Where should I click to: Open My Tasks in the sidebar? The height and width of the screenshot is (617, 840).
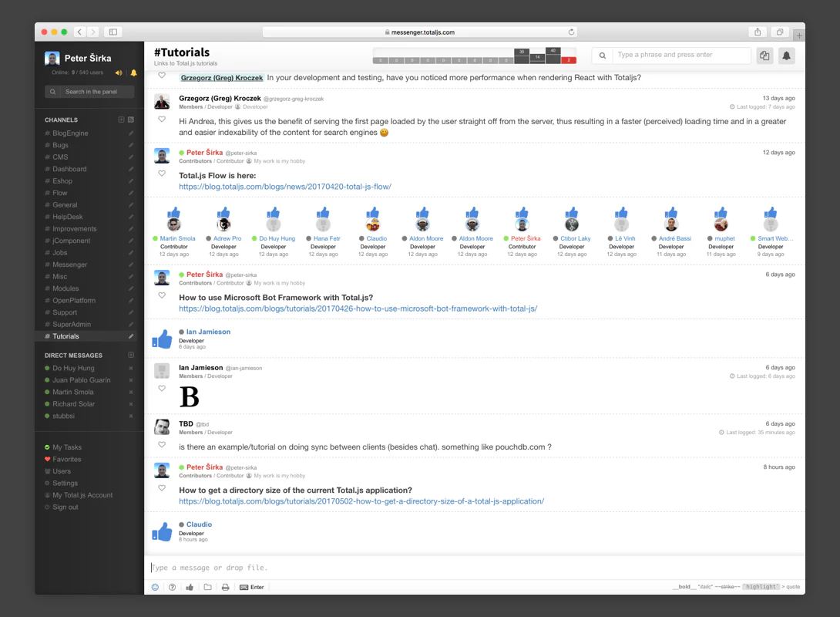[67, 447]
